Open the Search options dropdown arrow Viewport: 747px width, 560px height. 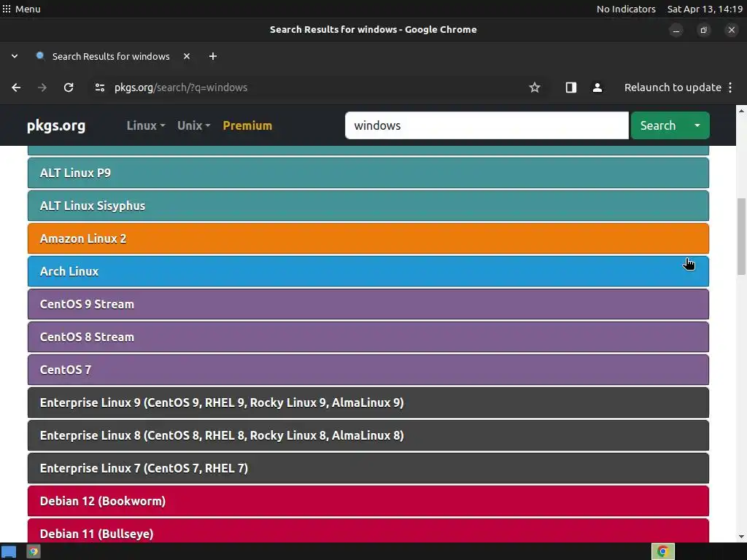[x=697, y=125]
